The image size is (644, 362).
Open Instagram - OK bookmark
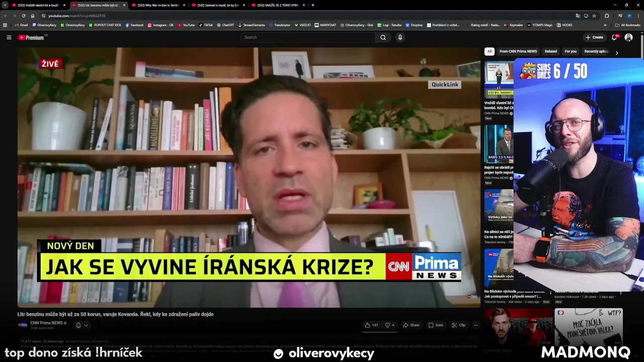click(x=160, y=25)
